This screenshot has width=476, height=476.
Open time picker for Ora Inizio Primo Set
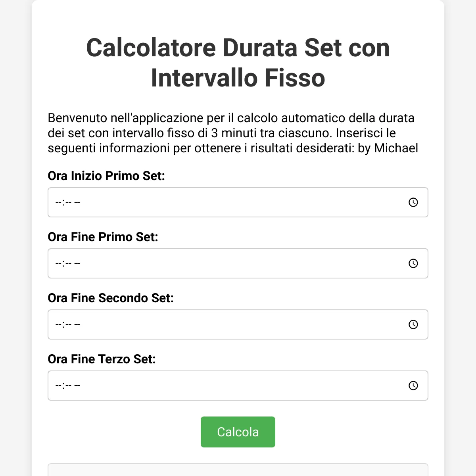[x=413, y=202]
